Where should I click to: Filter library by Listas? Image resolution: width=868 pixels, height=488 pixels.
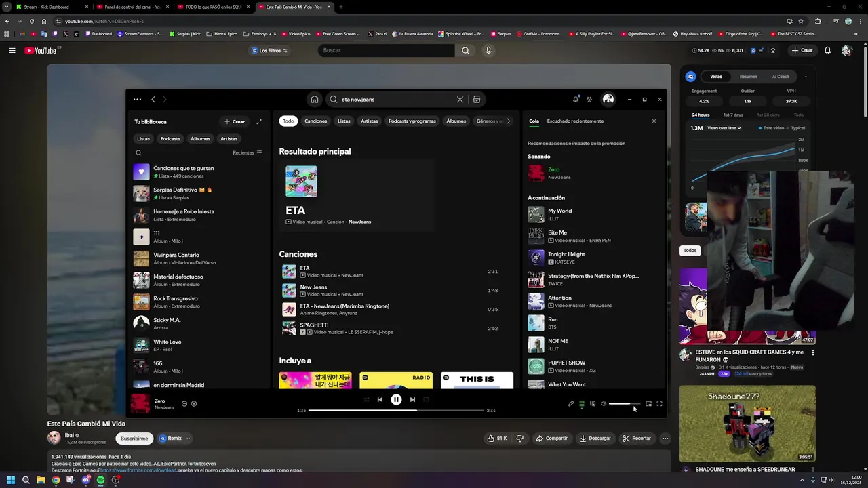[143, 139]
